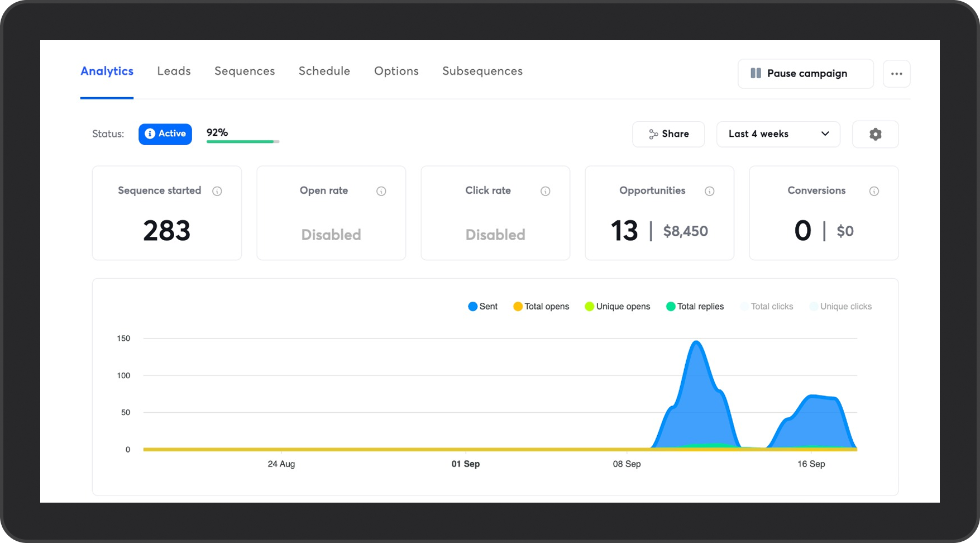
Task: Enable Total clicks series in legend
Action: (x=767, y=306)
